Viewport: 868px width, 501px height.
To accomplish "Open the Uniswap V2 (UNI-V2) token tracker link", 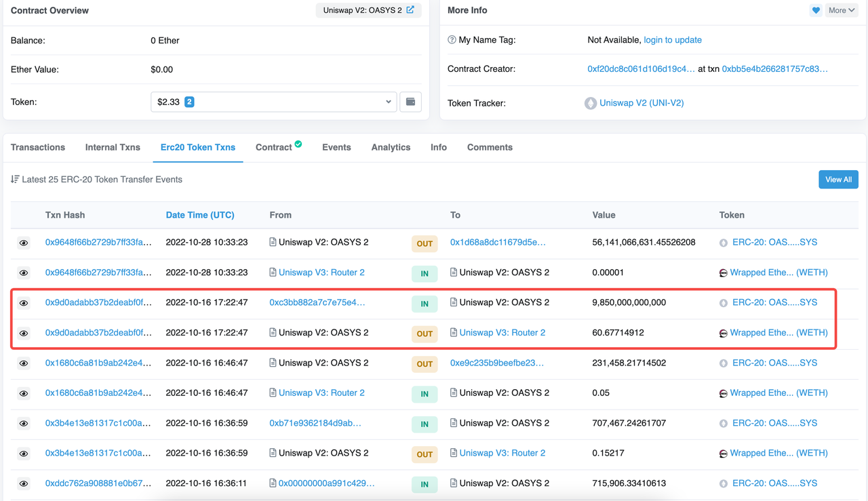I will pyautogui.click(x=642, y=103).
